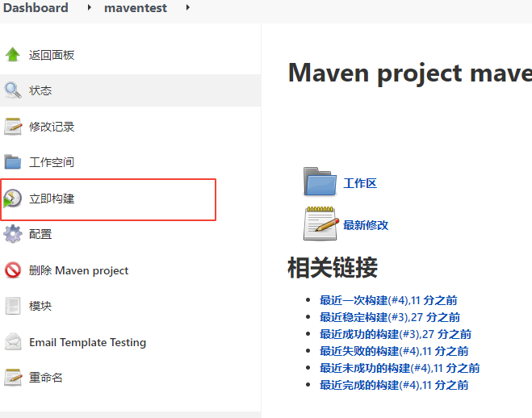
Task: Open Email Template Testing text link
Action: [87, 342]
